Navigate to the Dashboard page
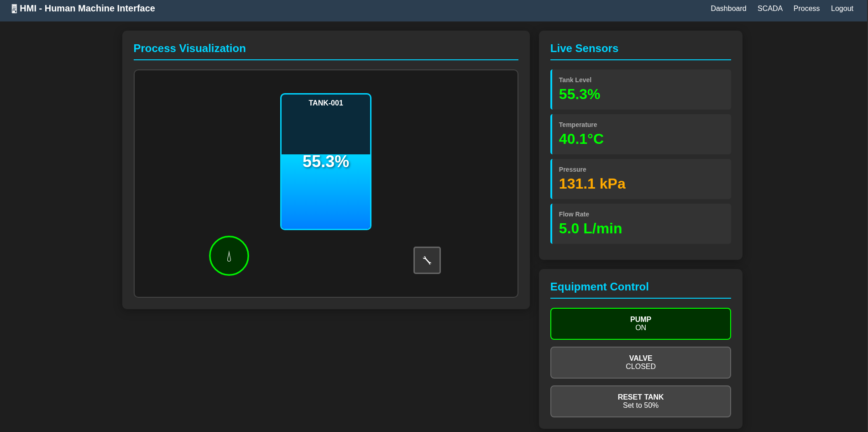This screenshot has height=432, width=868. tap(728, 8)
